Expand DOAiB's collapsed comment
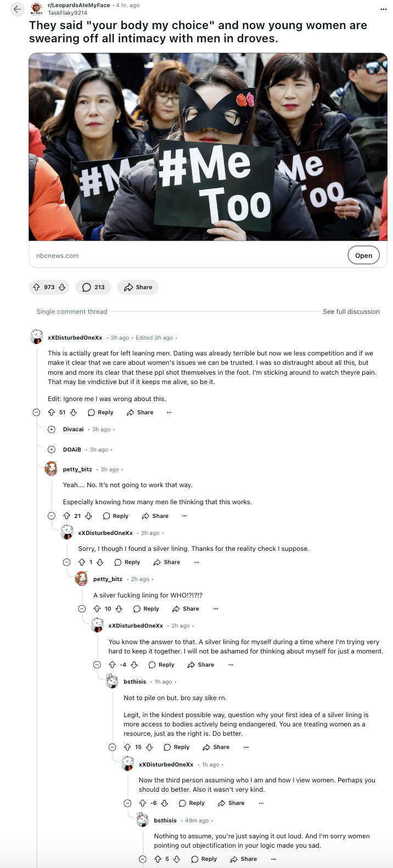Viewport: 393px width, 868px height. 52,449
